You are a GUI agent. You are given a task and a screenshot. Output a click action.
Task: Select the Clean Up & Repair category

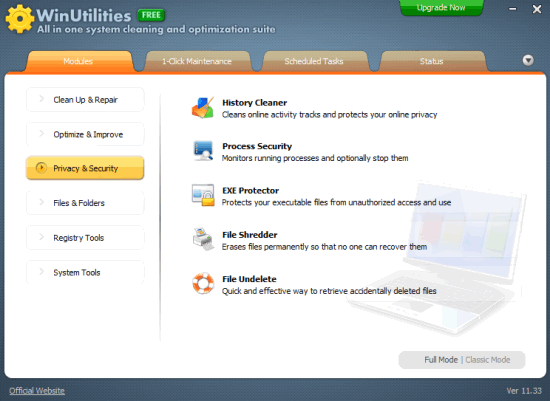coord(85,100)
